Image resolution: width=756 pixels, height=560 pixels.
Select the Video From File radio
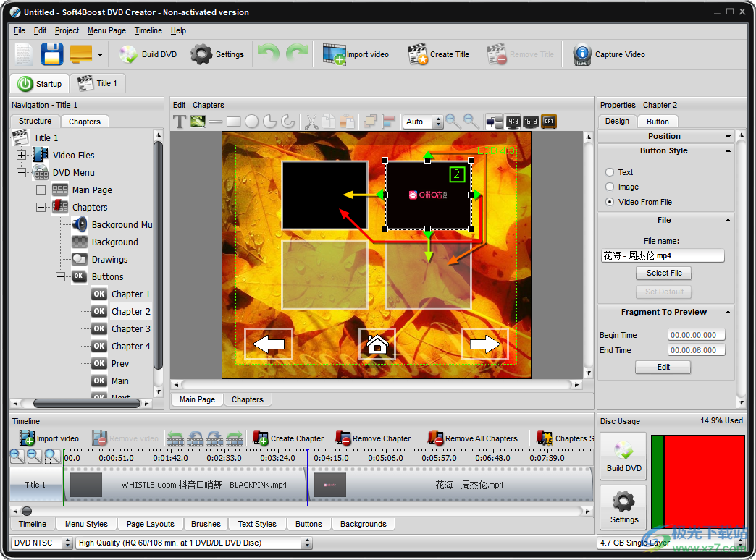[610, 201]
